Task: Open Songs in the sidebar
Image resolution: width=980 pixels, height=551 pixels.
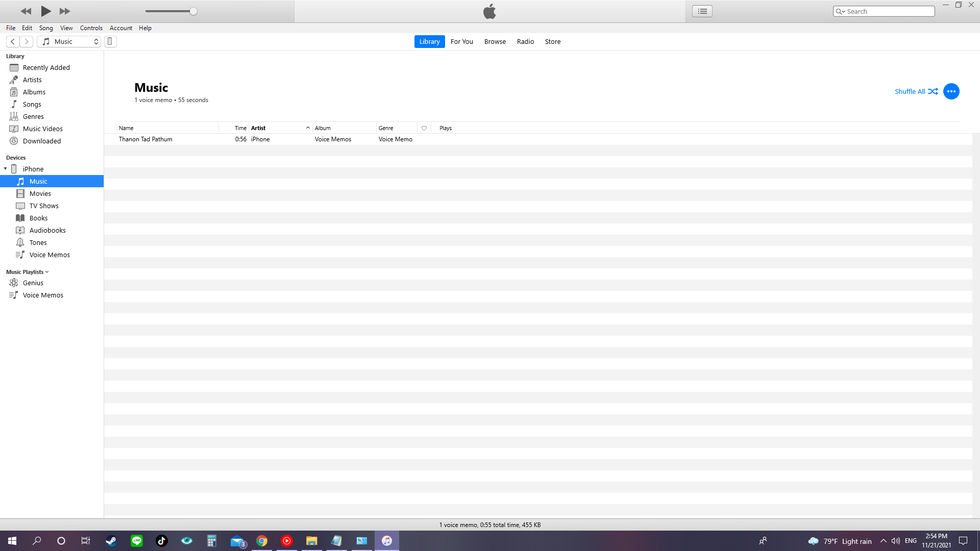Action: 32,104
